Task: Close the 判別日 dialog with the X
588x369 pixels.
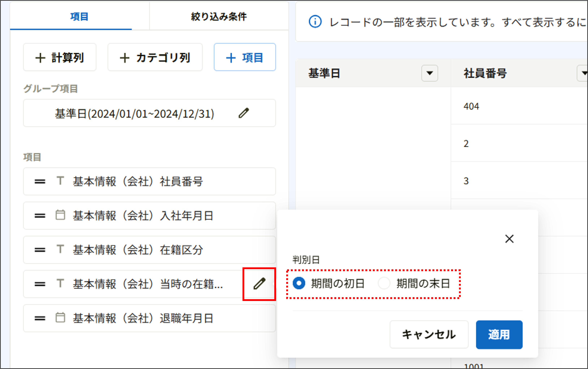Action: 510,239
